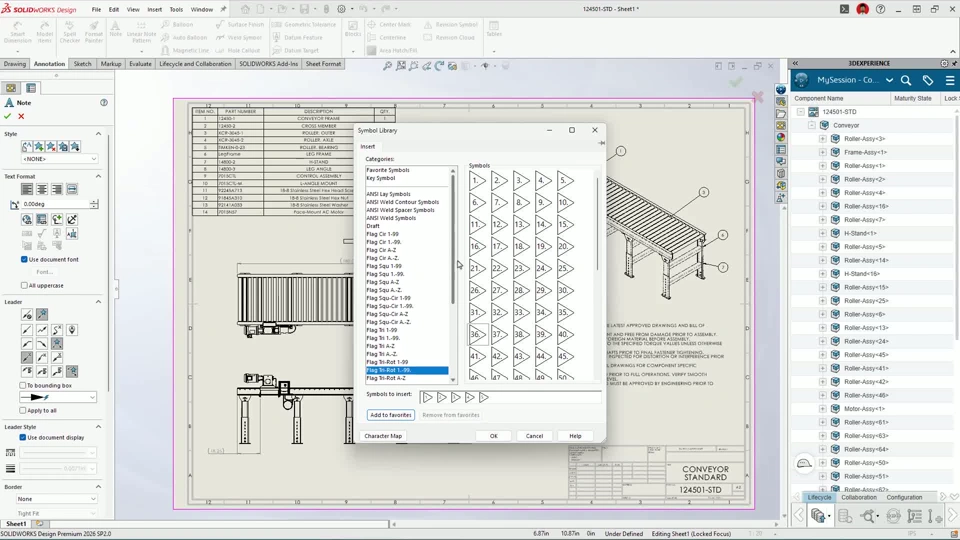The image size is (960, 540).
Task: Select symbol 36 in the Symbols grid
Action: 477,334
